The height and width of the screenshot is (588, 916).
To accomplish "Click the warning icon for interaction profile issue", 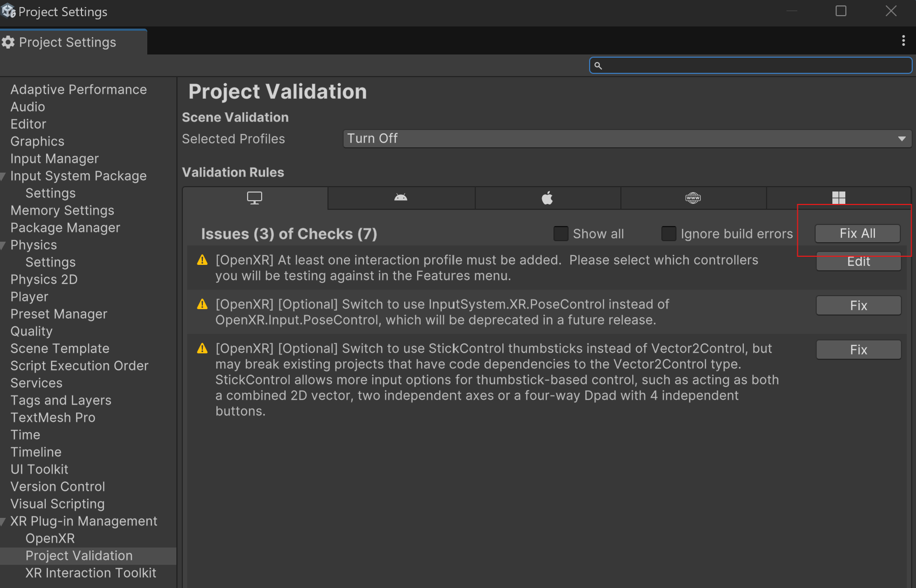I will [x=202, y=261].
